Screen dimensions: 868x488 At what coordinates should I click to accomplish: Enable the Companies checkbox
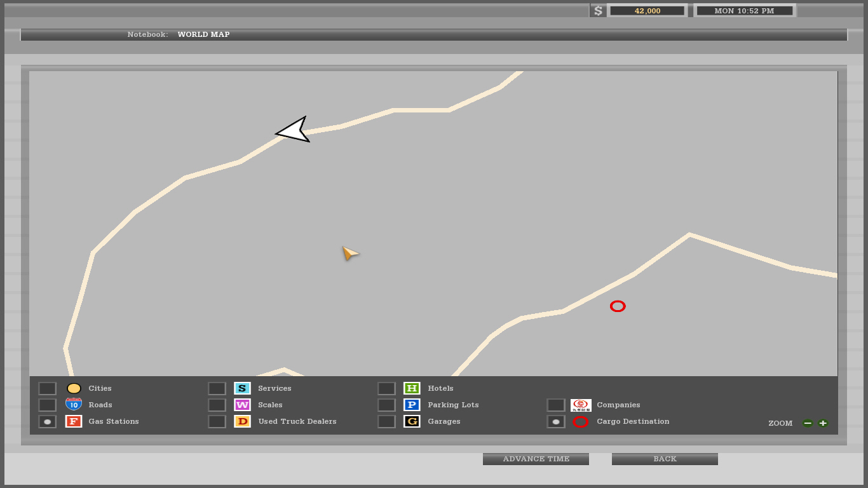coord(555,405)
